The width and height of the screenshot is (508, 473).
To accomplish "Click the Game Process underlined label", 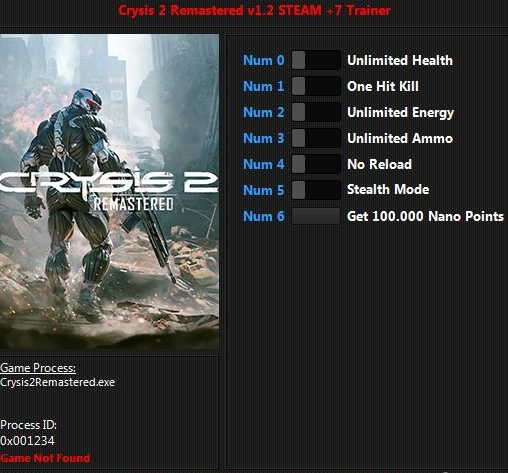I will pos(38,368).
